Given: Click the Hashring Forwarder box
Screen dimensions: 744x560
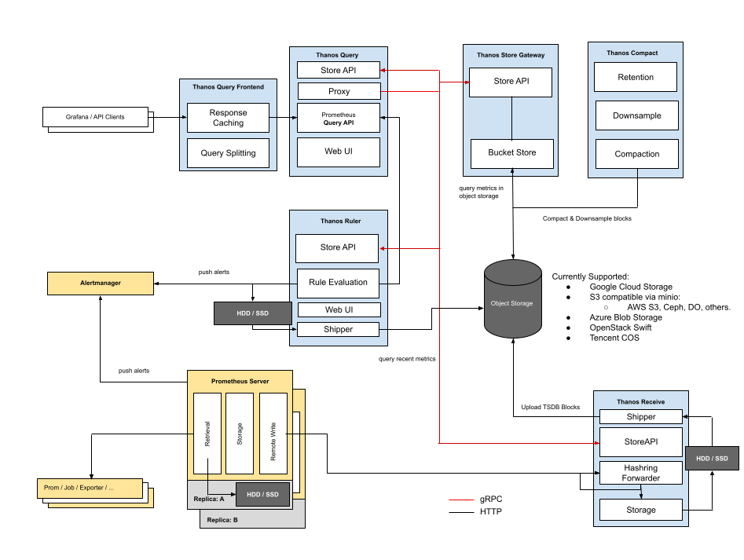Looking at the screenshot, I should [x=641, y=473].
